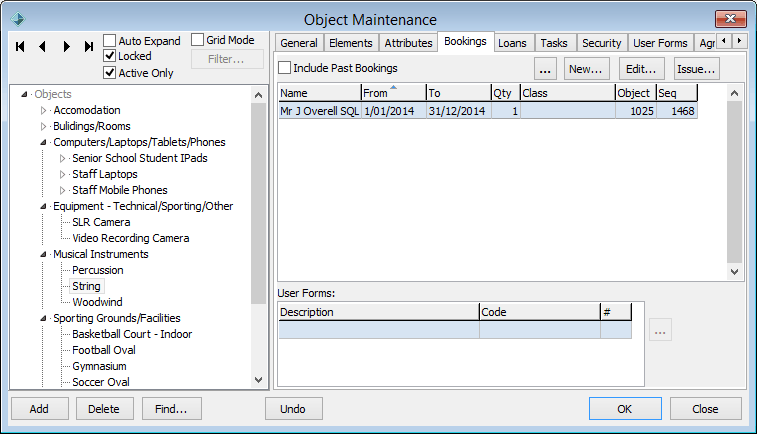Image resolution: width=757 pixels, height=434 pixels.
Task: Check Include Past Bookings
Action: pyautogui.click(x=285, y=68)
